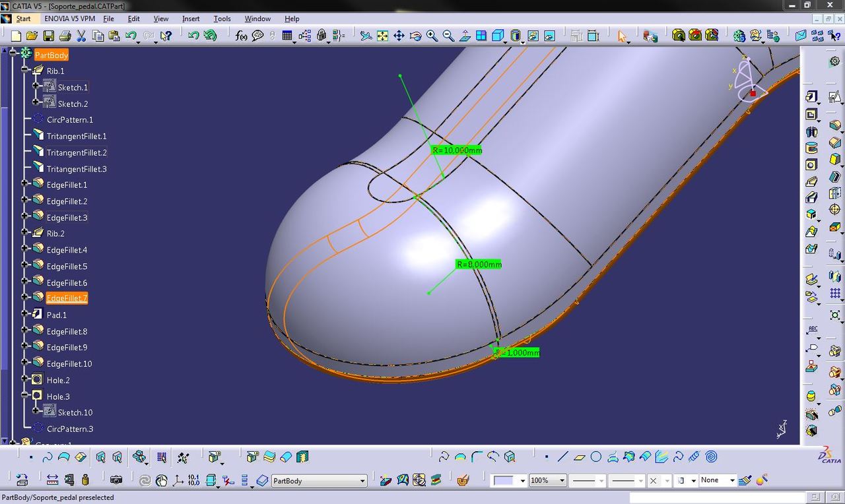Open the Measure Between tool
The width and height of the screenshot is (845, 504).
click(x=52, y=480)
